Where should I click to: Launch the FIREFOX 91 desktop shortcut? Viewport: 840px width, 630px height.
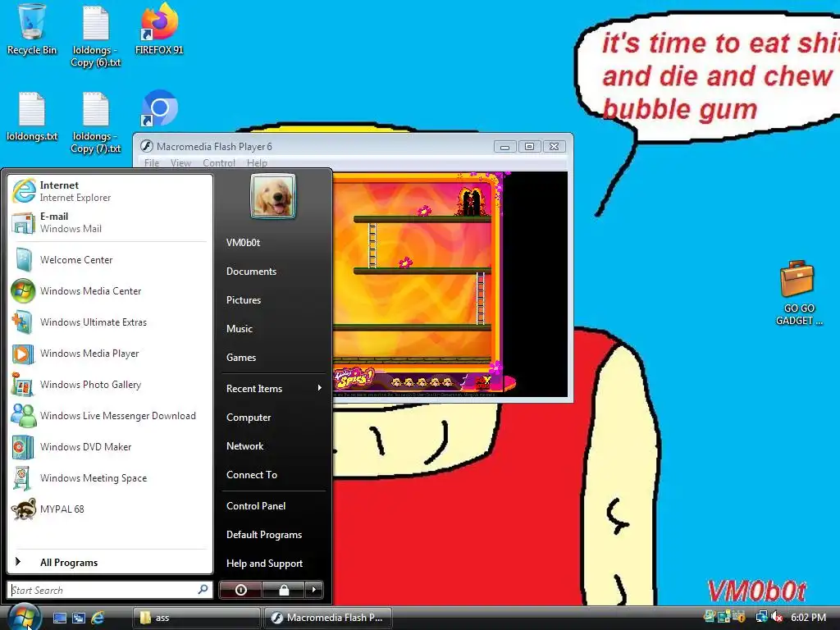click(x=159, y=30)
